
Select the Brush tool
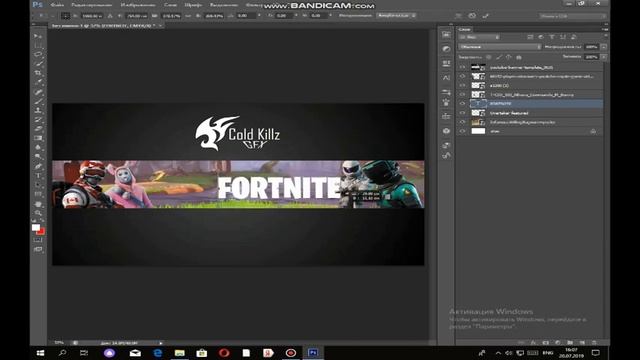(x=38, y=101)
